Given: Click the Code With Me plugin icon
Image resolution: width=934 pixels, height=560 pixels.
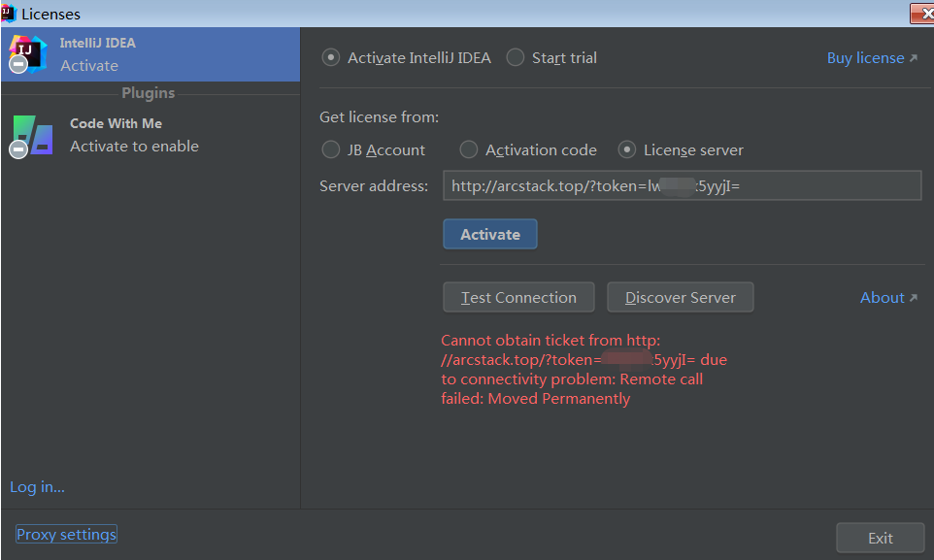Looking at the screenshot, I should tap(32, 137).
